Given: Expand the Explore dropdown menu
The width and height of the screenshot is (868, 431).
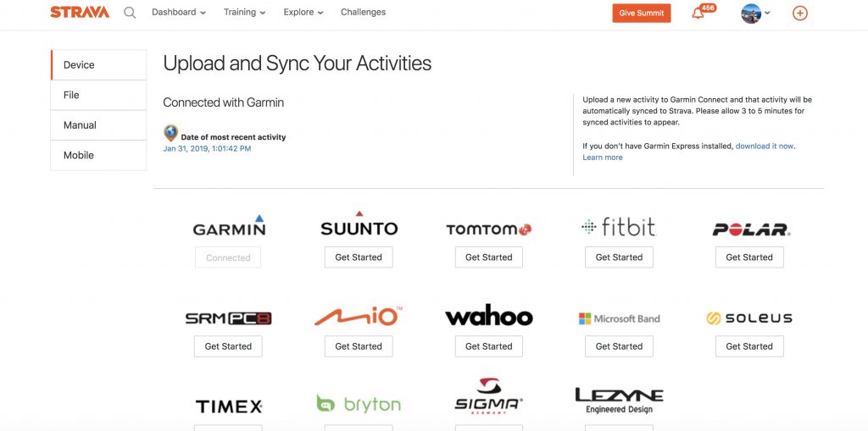Looking at the screenshot, I should (x=303, y=12).
